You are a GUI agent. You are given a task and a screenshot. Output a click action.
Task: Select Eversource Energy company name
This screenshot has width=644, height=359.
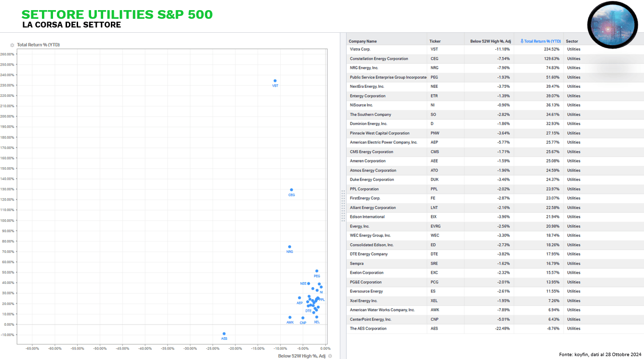pyautogui.click(x=366, y=292)
